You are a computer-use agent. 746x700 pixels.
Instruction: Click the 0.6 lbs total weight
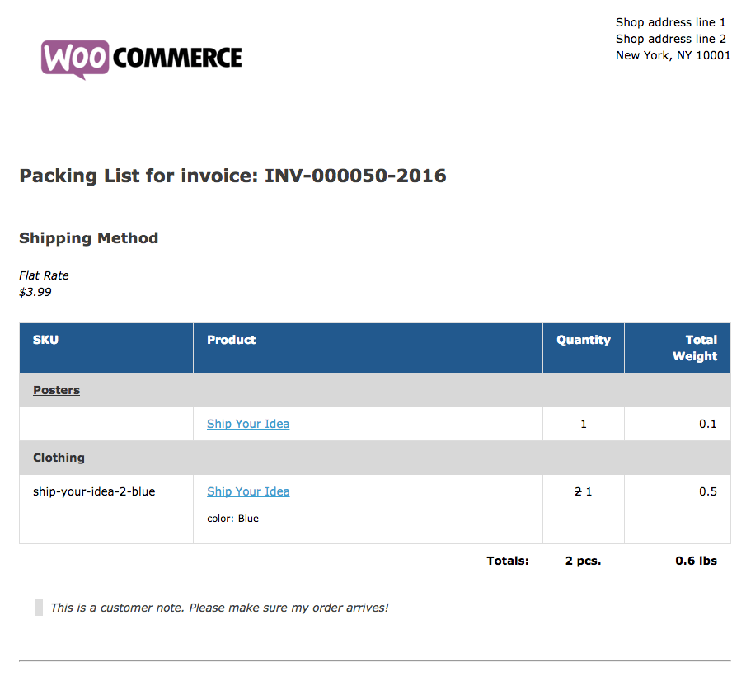697,561
